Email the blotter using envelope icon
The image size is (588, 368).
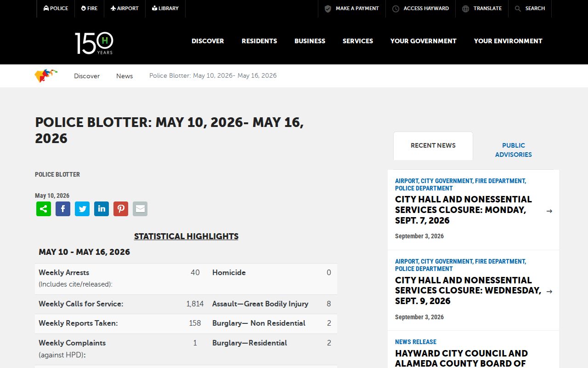point(140,209)
